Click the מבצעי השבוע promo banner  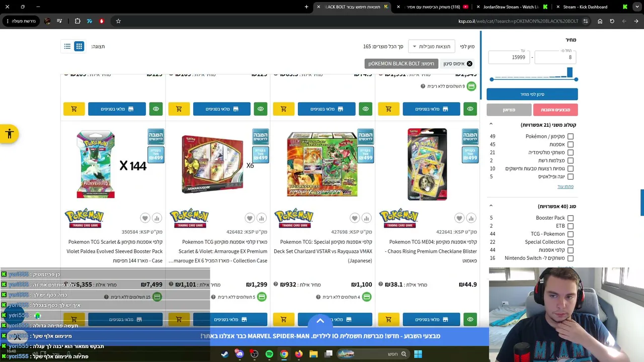[x=320, y=336]
